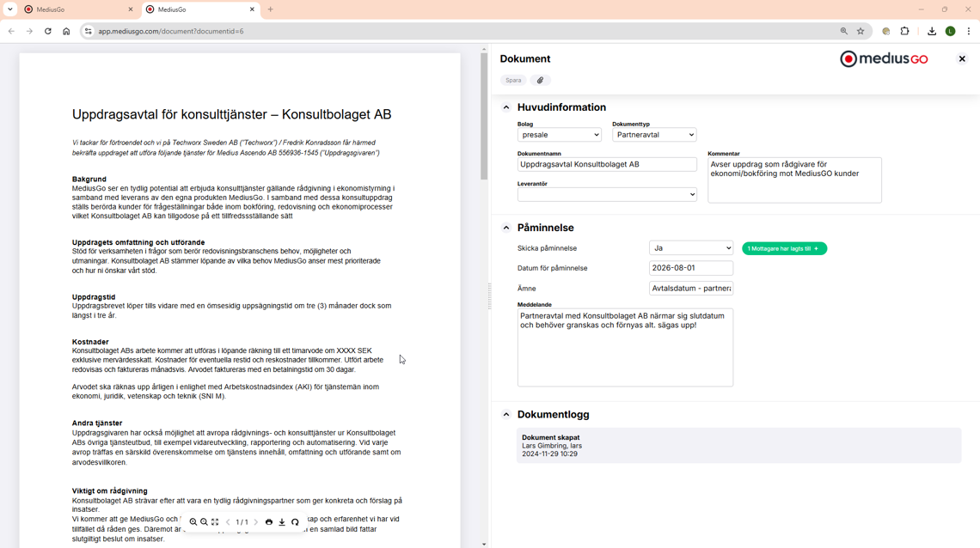
Task: Click the log timestamp '2024-11-29 10:29'
Action: [549, 454]
